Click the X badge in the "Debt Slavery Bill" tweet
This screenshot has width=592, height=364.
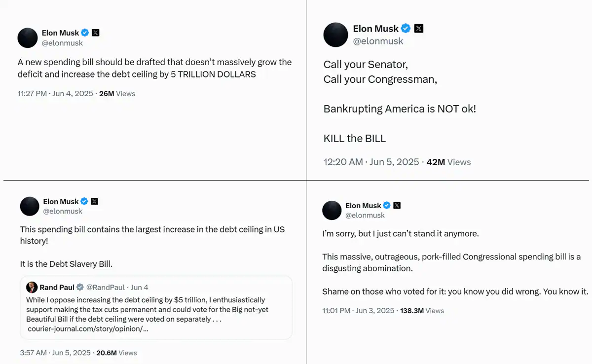[95, 201]
